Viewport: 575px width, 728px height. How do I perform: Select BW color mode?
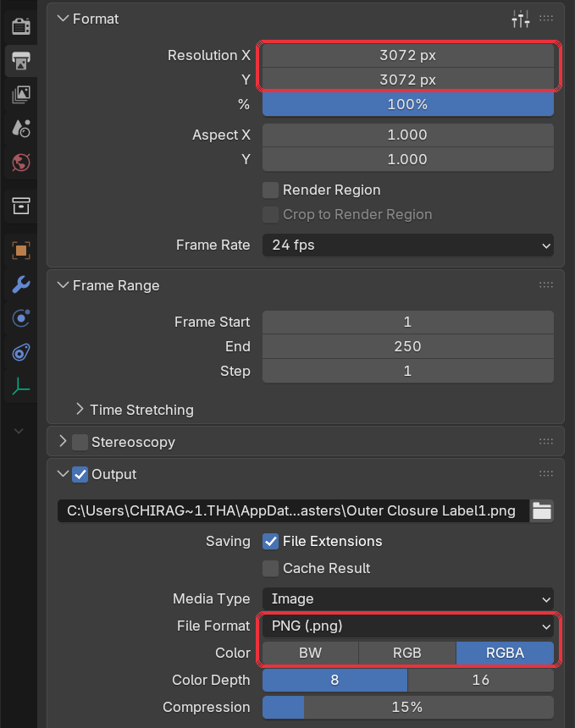click(x=310, y=653)
